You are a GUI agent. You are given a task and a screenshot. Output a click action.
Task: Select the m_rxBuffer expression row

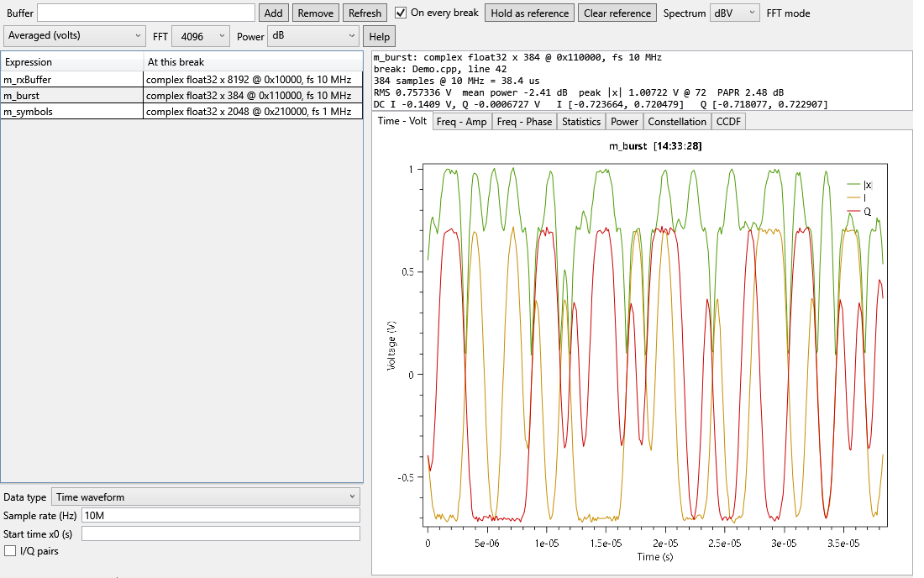pyautogui.click(x=181, y=80)
